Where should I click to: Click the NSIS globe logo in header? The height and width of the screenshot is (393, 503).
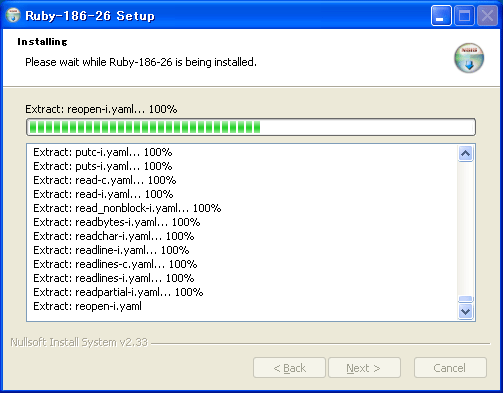pos(469,58)
